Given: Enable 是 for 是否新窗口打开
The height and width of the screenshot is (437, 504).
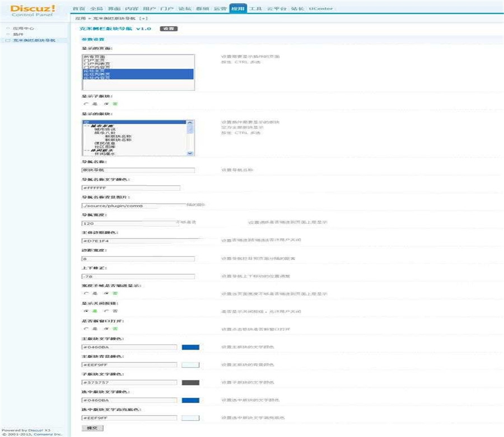Looking at the screenshot, I should click(86, 328).
